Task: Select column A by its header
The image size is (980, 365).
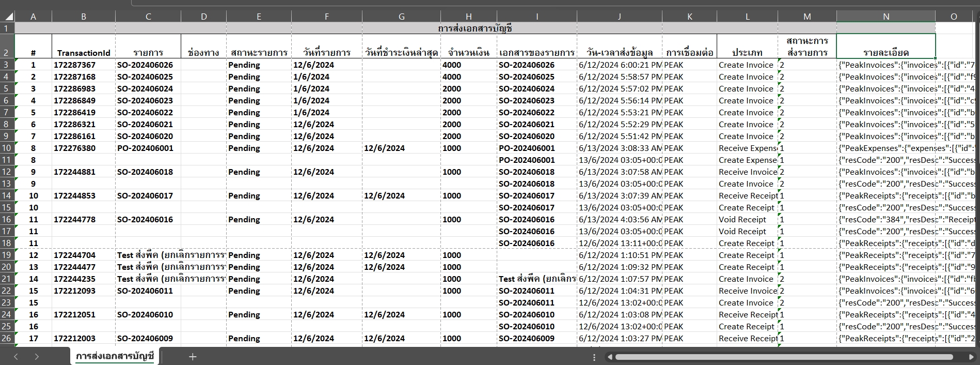Action: 33,17
